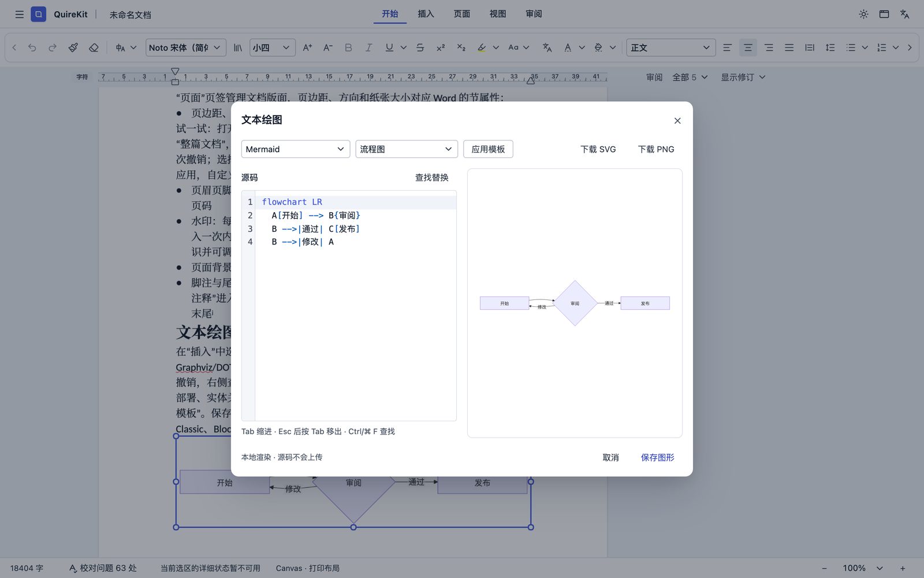This screenshot has height=578, width=924.
Task: Open the 小四 font size dropdown
Action: [x=273, y=47]
